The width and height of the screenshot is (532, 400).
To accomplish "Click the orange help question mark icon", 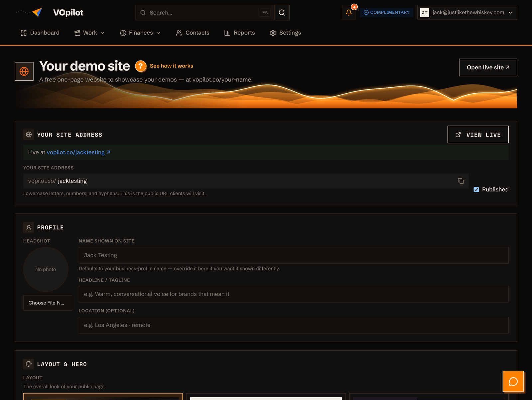I will tap(141, 66).
